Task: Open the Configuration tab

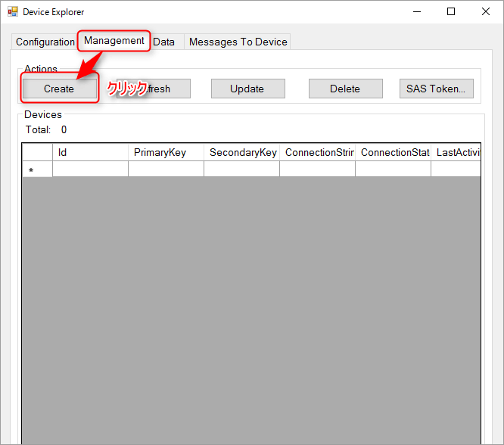Action: [x=45, y=42]
